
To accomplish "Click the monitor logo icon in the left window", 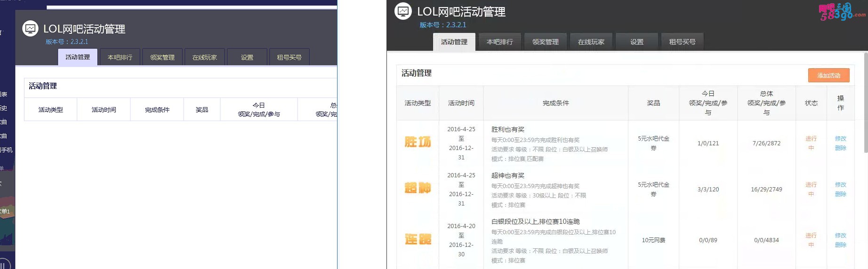I will [x=30, y=29].
